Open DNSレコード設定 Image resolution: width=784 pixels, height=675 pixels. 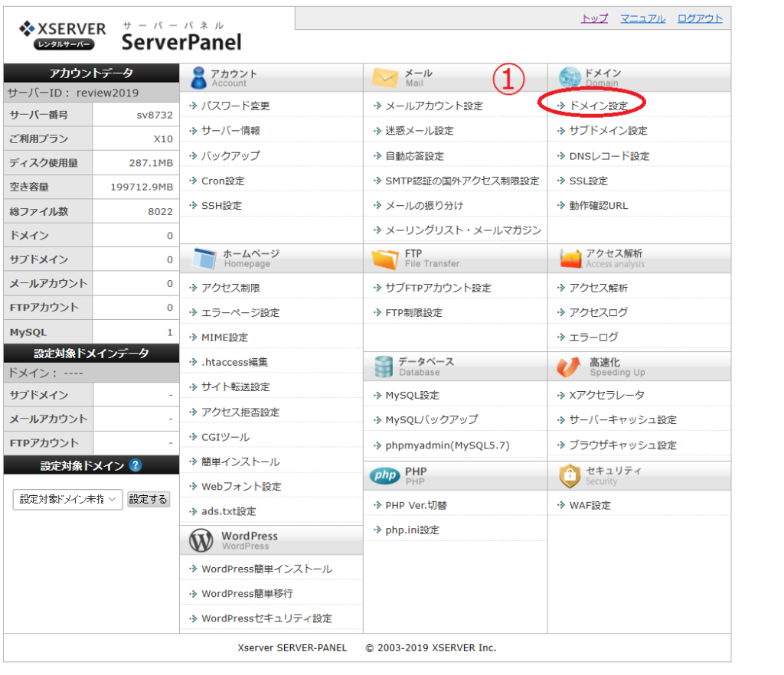[x=609, y=156]
